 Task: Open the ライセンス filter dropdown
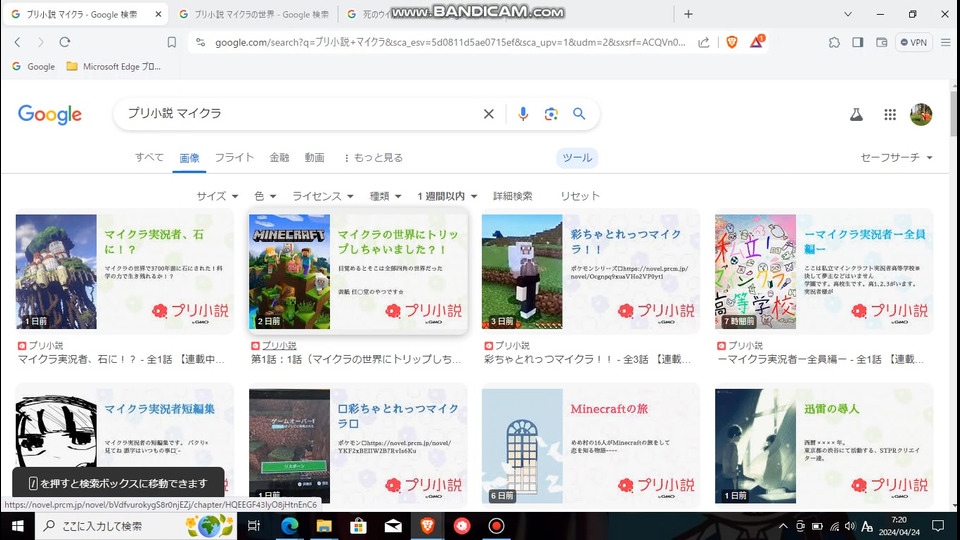pyautogui.click(x=323, y=196)
